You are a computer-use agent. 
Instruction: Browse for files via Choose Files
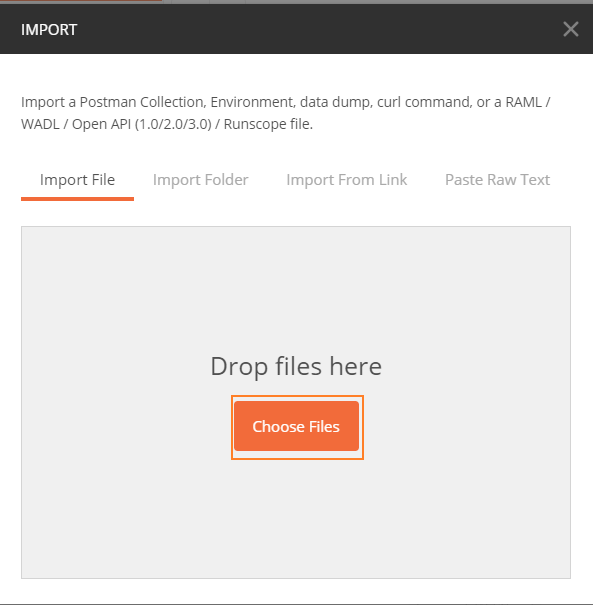point(296,426)
